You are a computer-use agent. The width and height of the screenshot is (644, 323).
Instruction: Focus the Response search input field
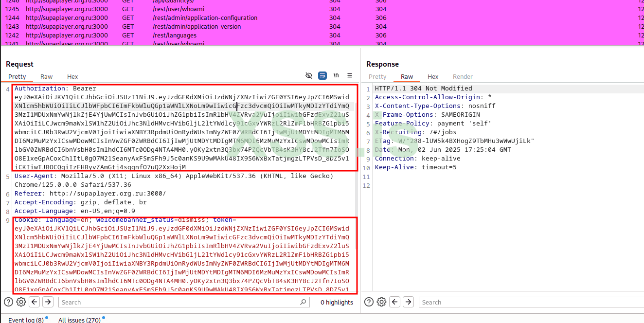(x=530, y=302)
